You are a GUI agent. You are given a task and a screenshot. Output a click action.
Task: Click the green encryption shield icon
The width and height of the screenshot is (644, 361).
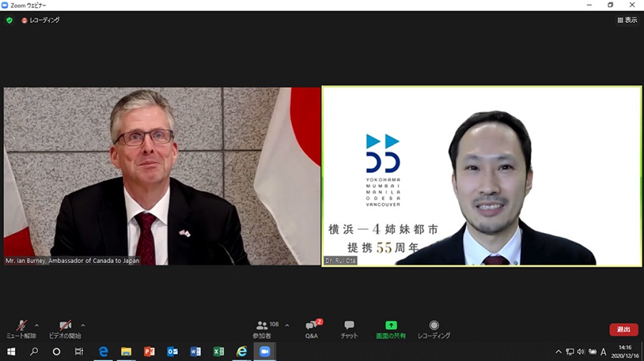pos(9,20)
